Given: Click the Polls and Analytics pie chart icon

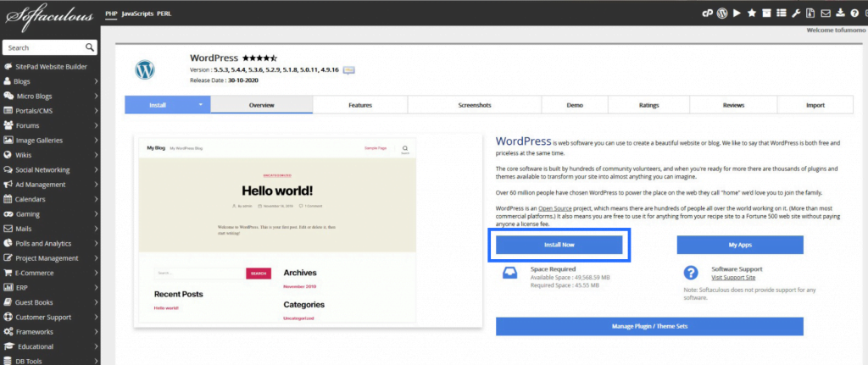Looking at the screenshot, I should click(8, 243).
